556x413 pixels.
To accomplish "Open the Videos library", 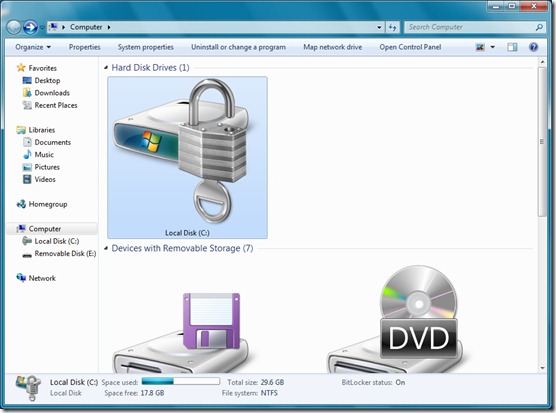I will 45,179.
